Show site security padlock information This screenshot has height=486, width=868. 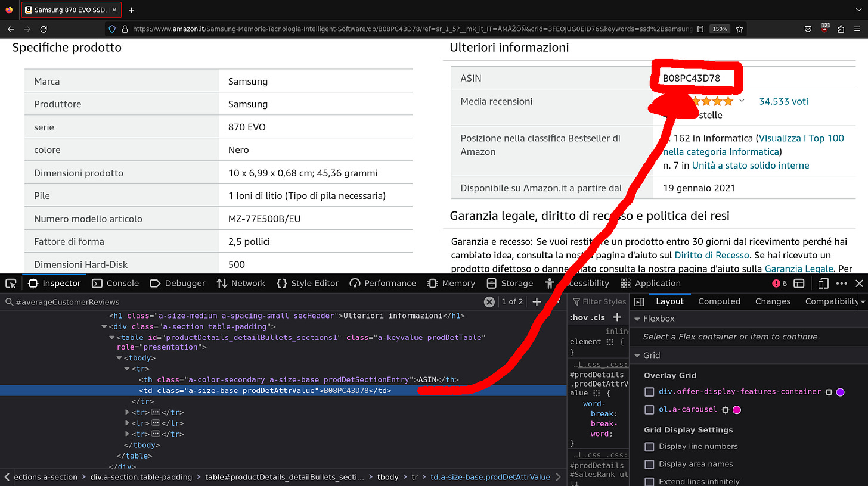125,29
